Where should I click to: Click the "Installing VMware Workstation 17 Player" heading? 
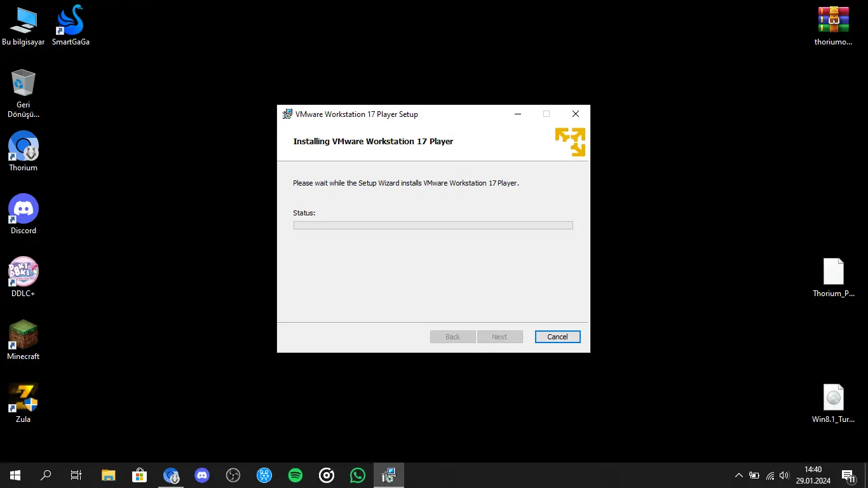(373, 141)
